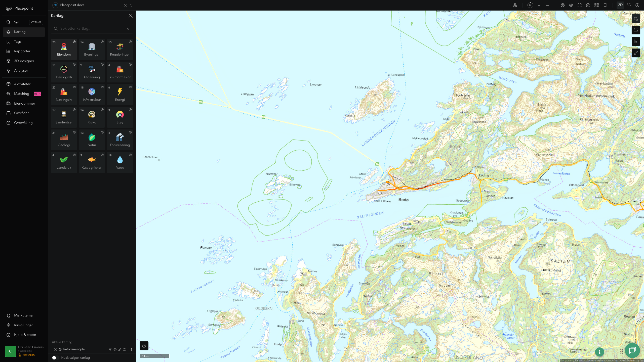Take a map screenshot with the camera icon

coord(588,5)
